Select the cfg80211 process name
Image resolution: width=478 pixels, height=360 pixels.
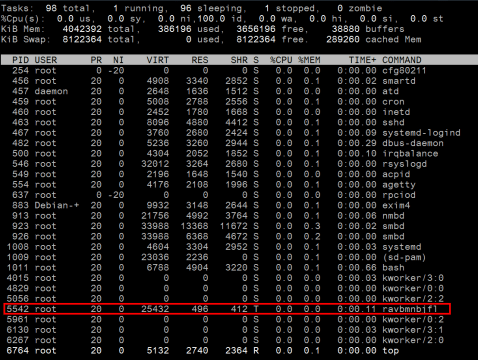tap(404, 71)
